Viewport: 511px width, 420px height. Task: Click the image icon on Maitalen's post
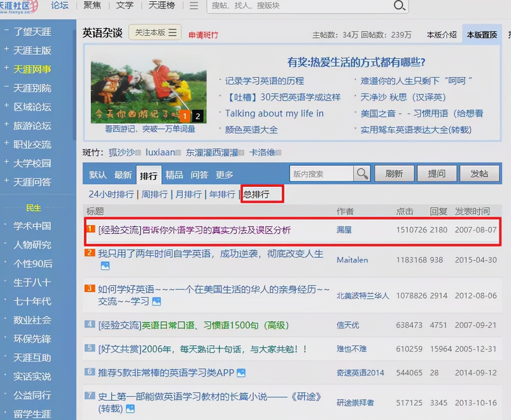pos(105,265)
